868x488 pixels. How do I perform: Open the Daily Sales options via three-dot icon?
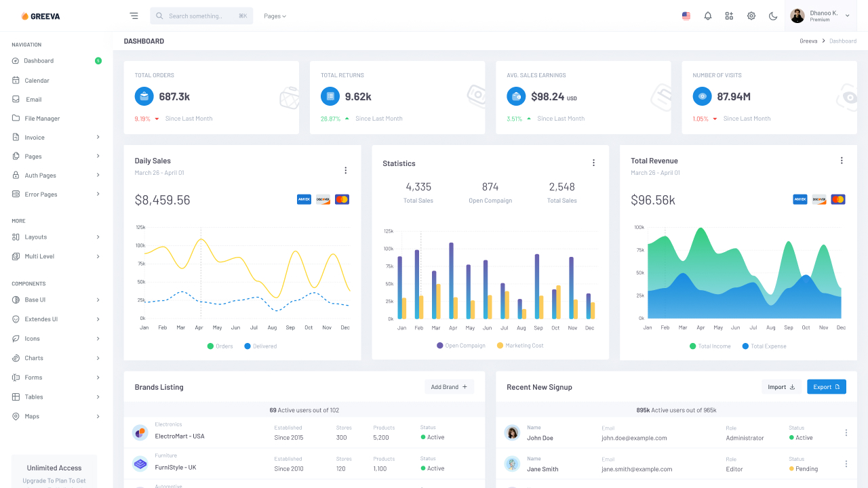[346, 170]
